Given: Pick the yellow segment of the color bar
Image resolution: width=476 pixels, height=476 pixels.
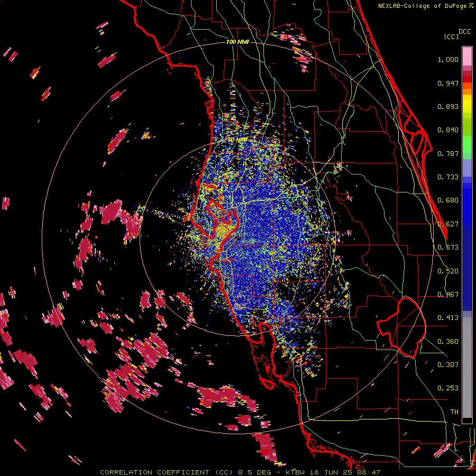Looking at the screenshot, I should tap(467, 104).
